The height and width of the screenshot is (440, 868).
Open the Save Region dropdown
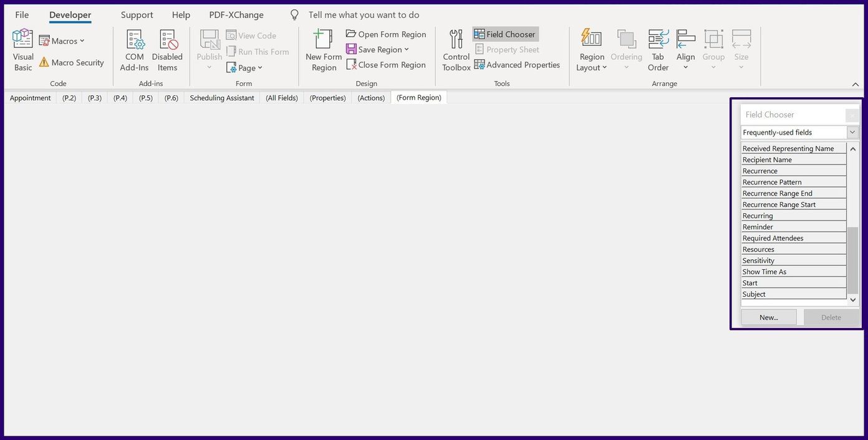tap(406, 49)
